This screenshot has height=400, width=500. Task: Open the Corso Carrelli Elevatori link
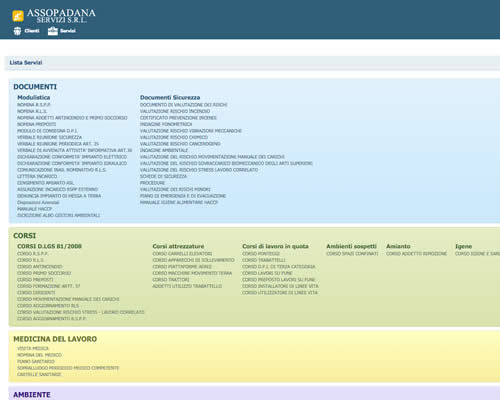point(182,254)
